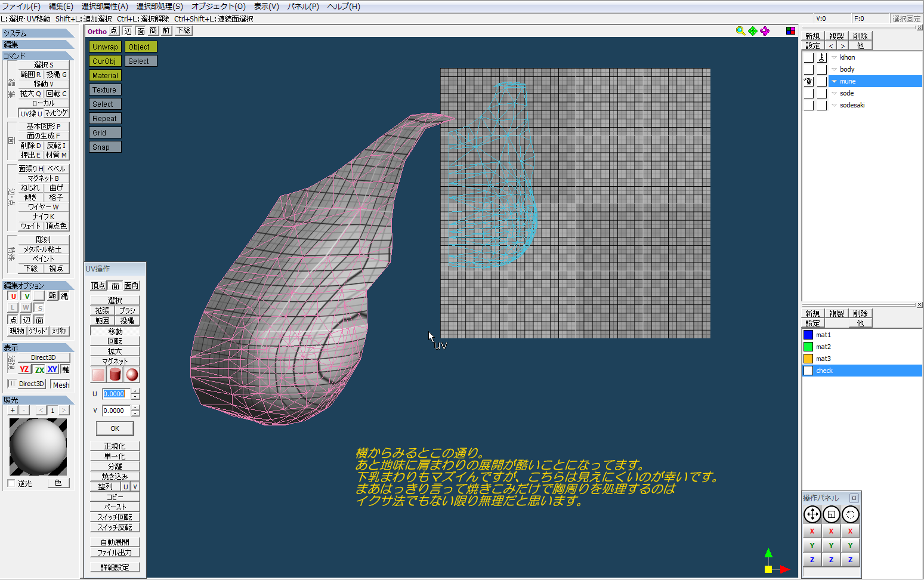Click the orange mat3 color swatch
Image resolution: width=924 pixels, height=580 pixels.
pos(808,359)
